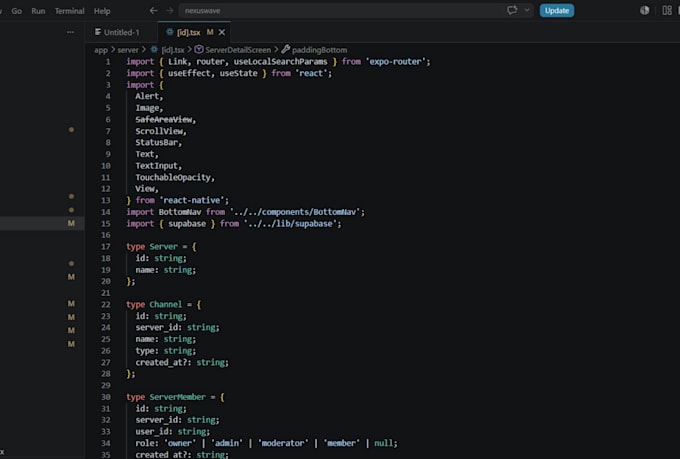Open the Go menu
Image resolution: width=680 pixels, height=459 pixels.
[16, 11]
